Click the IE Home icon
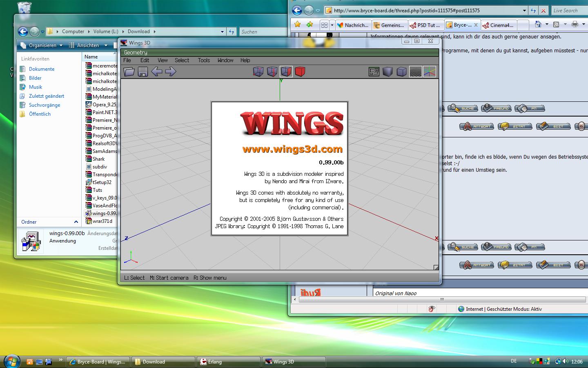This screenshot has width=588, height=368. click(538, 25)
